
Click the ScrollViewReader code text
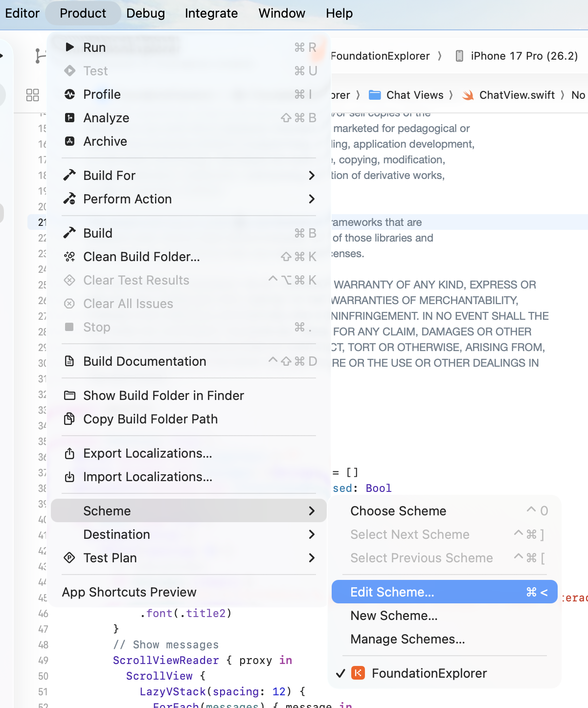(x=166, y=661)
